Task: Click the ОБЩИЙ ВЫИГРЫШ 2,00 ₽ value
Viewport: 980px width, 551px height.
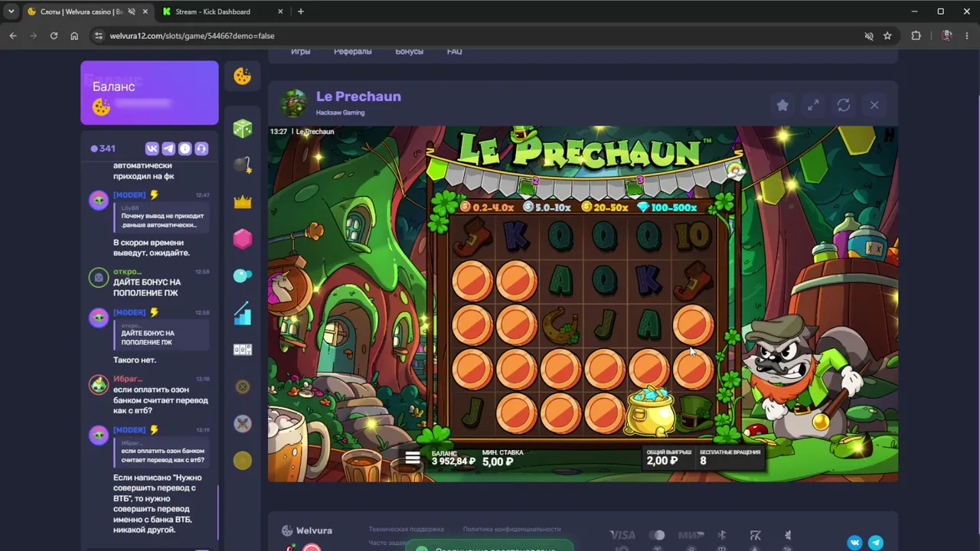Action: click(x=662, y=461)
